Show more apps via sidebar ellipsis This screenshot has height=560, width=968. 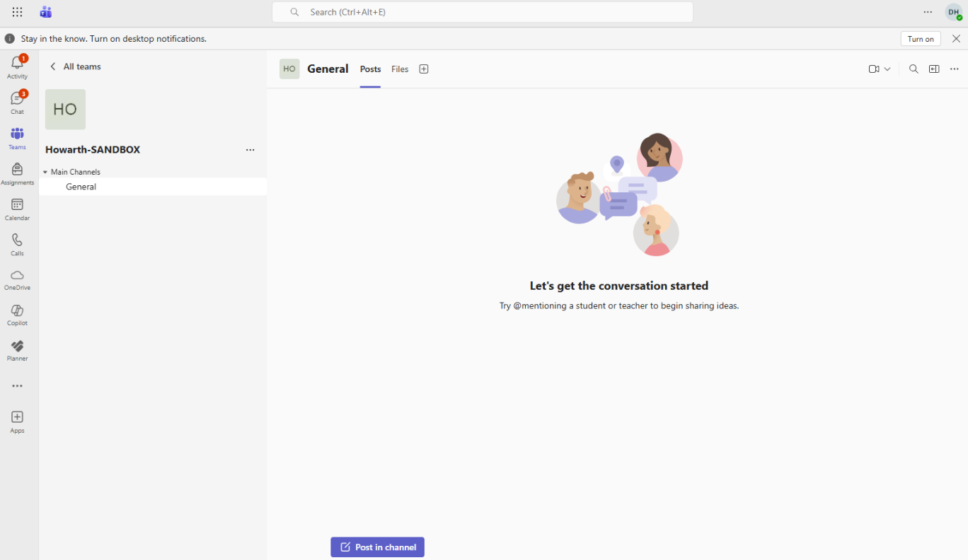(17, 386)
